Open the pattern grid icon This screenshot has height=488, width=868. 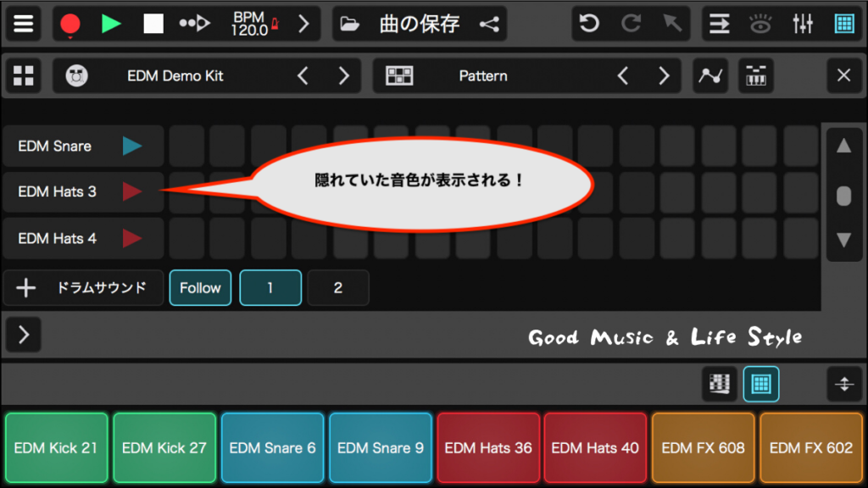click(399, 75)
